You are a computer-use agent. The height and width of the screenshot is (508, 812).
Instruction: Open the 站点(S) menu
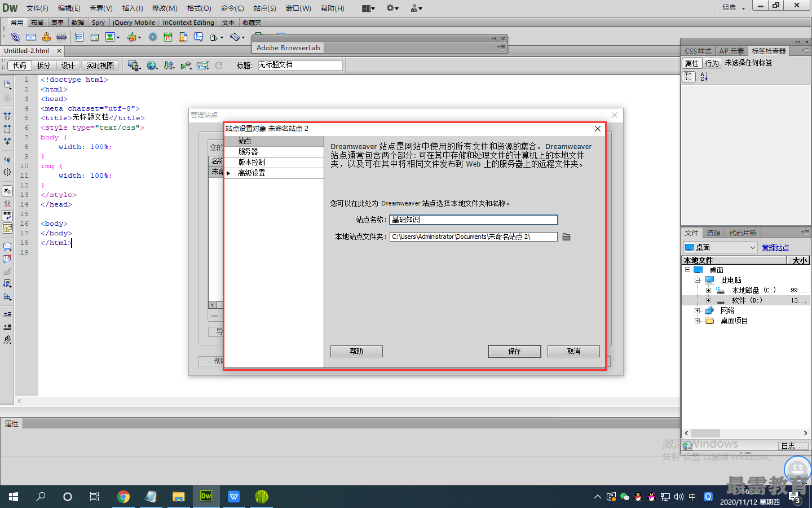coord(265,8)
